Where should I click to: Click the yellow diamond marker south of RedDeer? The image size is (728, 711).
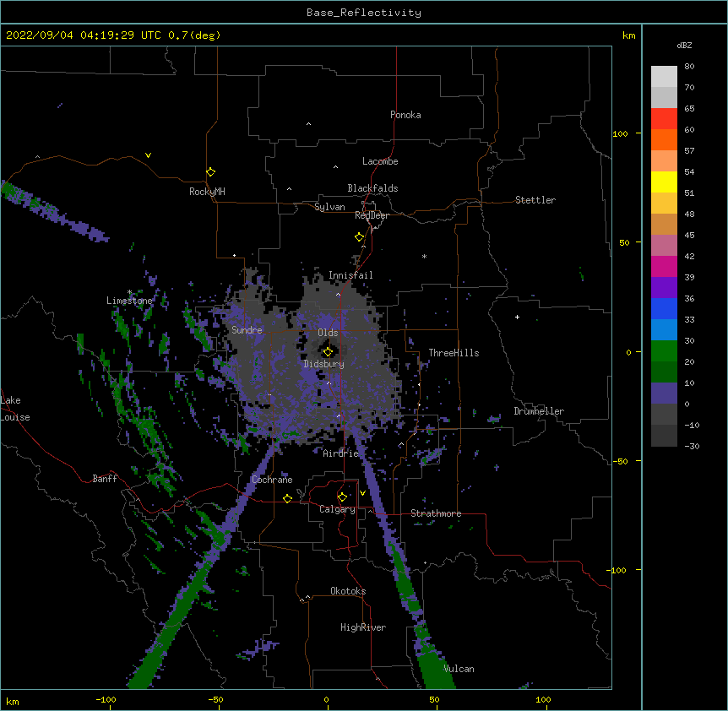click(359, 237)
